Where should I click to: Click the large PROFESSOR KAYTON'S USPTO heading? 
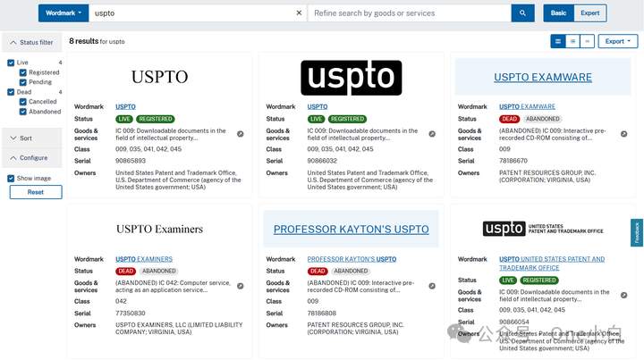click(x=352, y=230)
